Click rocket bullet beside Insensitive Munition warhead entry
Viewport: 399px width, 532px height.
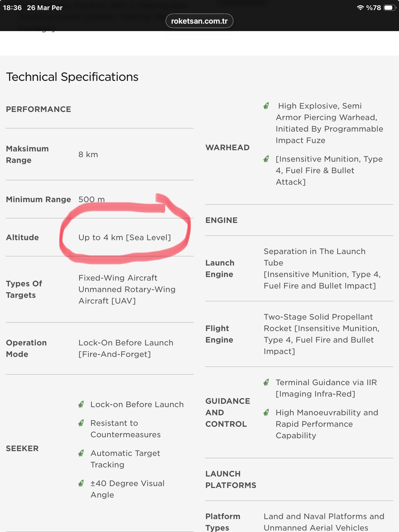click(266, 159)
